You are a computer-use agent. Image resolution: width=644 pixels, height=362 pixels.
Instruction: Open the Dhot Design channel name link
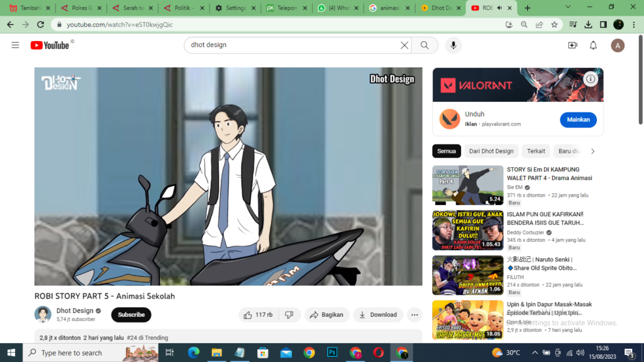[x=75, y=310]
